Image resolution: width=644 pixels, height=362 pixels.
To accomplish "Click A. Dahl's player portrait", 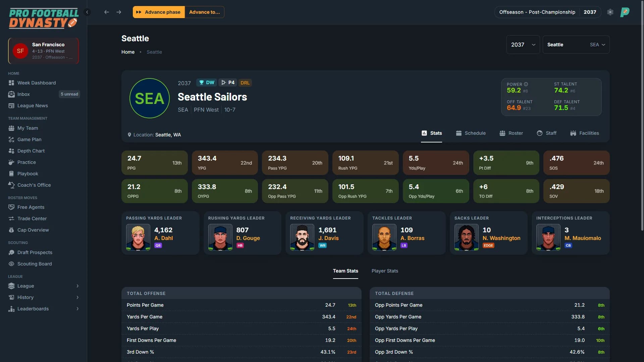I will (x=138, y=237).
